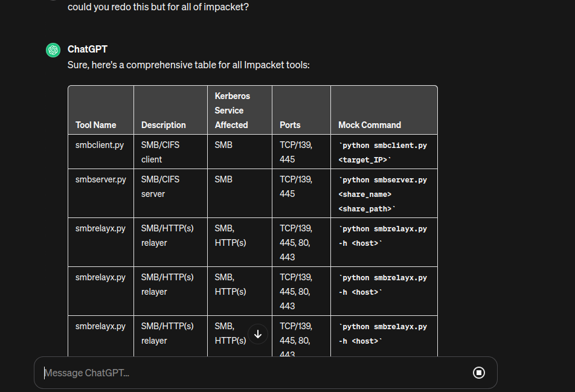The image size is (575, 392).
Task: Click the scroll-to-bottom arrow button
Action: click(x=258, y=334)
